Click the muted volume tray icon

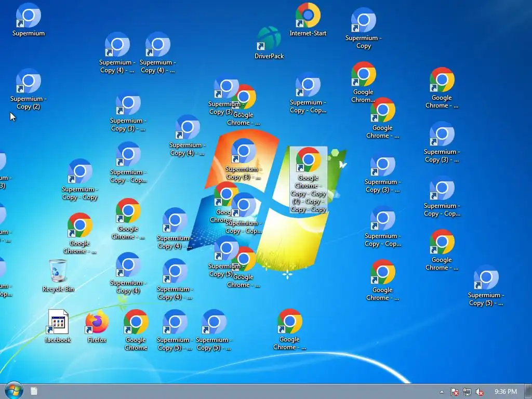coord(480,392)
